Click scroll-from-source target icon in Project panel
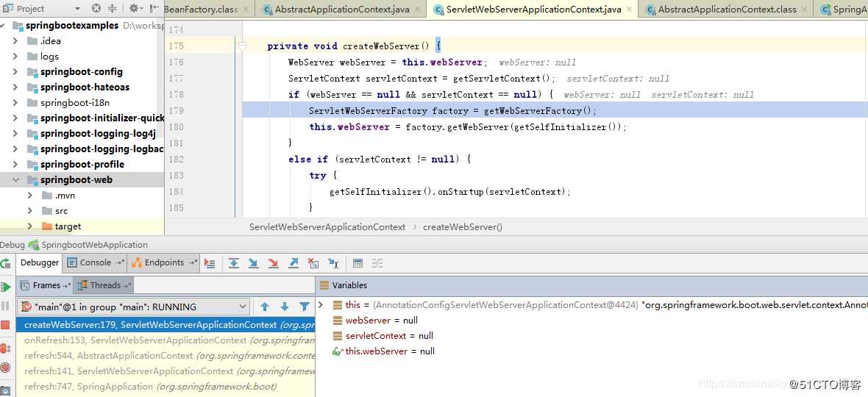 tap(96, 8)
